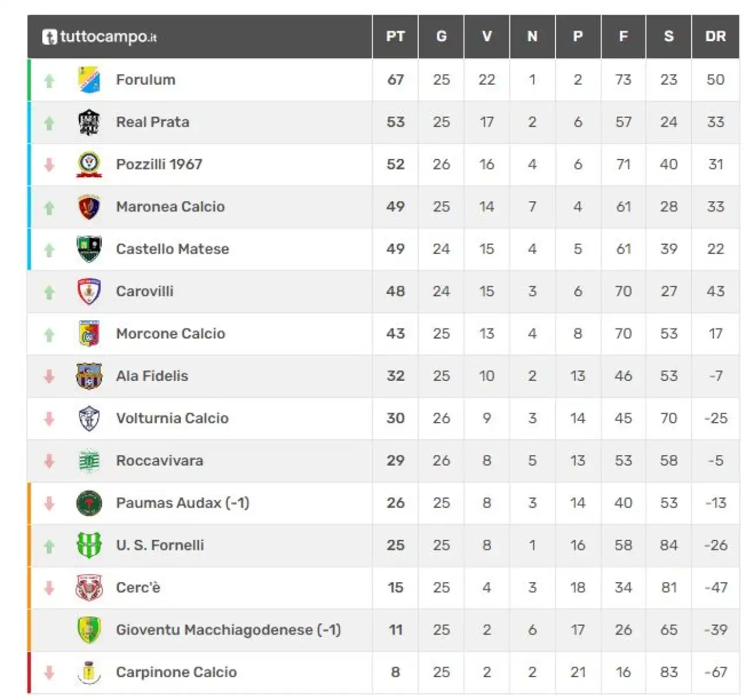754x700 pixels.
Task: Sort standings by DR column header
Action: click(x=715, y=37)
